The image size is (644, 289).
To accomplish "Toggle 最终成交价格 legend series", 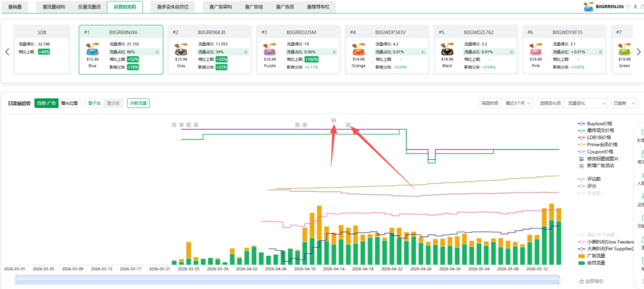I will click(x=596, y=130).
